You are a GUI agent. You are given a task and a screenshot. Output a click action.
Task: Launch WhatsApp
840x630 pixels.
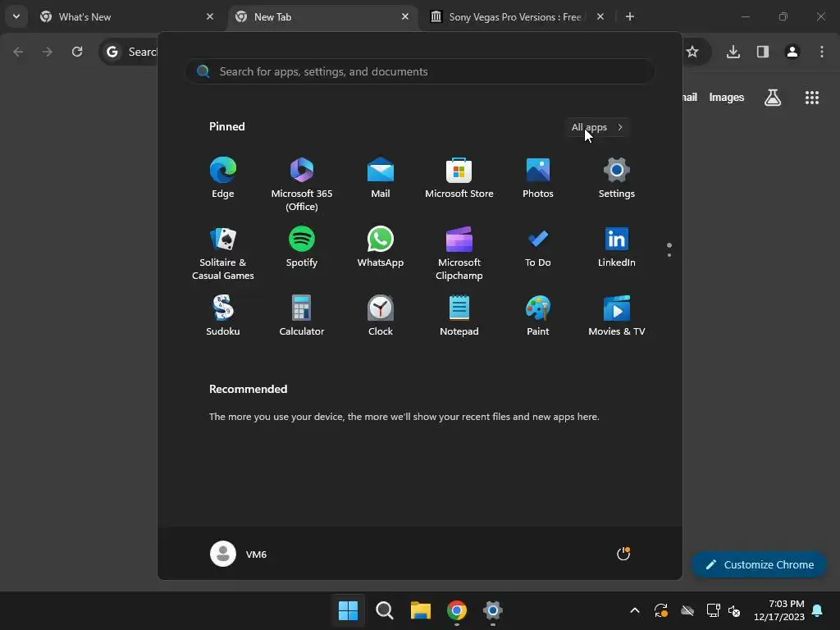pyautogui.click(x=381, y=247)
